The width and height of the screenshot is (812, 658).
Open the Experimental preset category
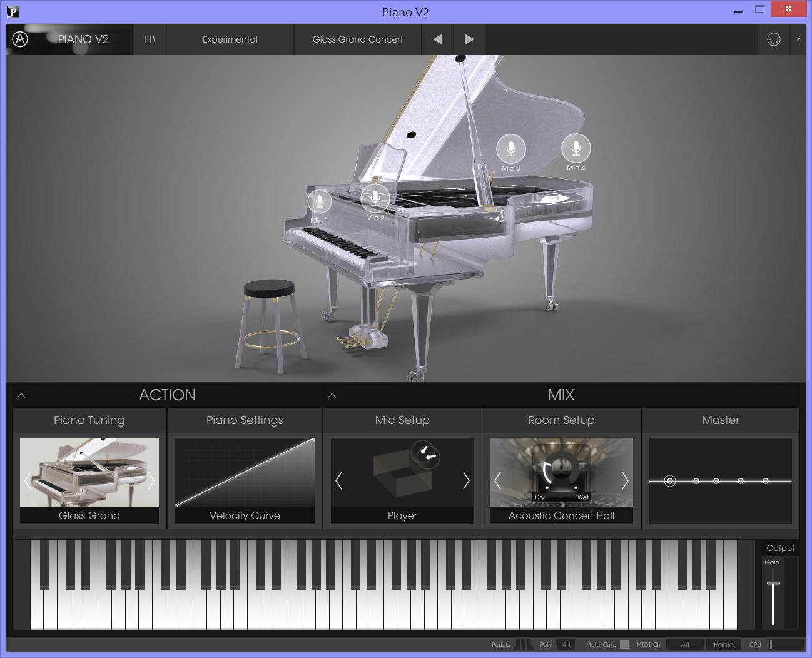pyautogui.click(x=230, y=39)
